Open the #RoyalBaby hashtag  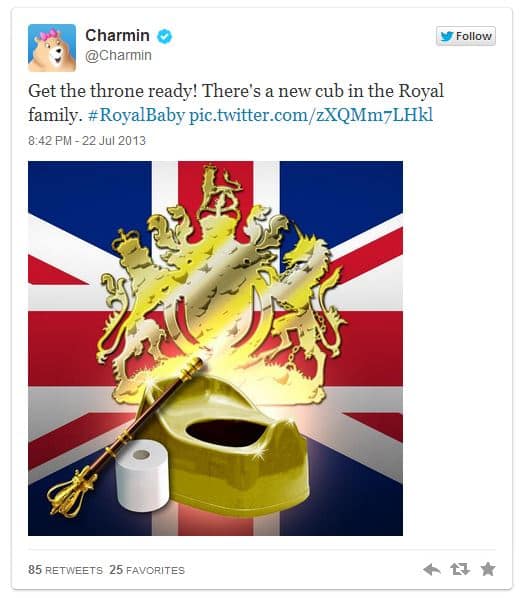tap(136, 115)
